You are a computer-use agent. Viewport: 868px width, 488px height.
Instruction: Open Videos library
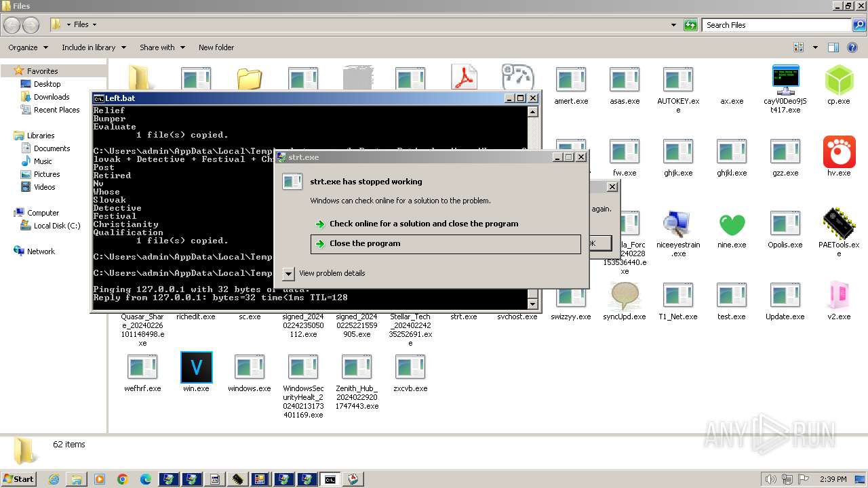click(44, 187)
